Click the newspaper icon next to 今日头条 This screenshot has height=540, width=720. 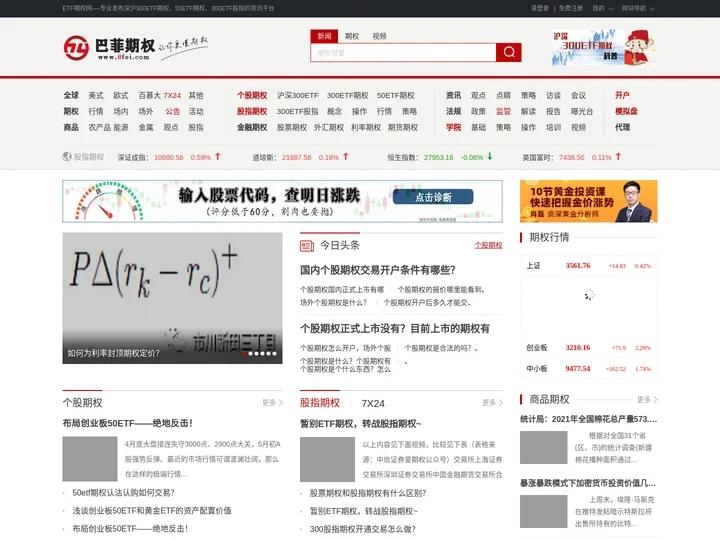tap(307, 246)
